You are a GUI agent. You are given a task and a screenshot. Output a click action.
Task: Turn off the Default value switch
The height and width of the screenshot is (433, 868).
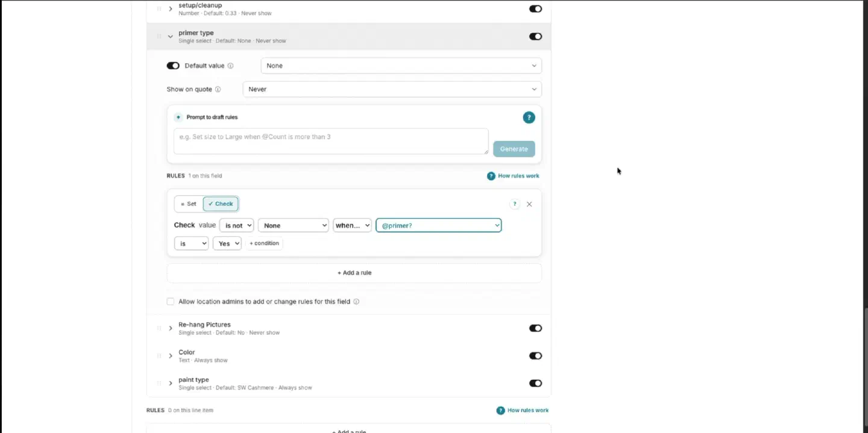click(x=173, y=66)
